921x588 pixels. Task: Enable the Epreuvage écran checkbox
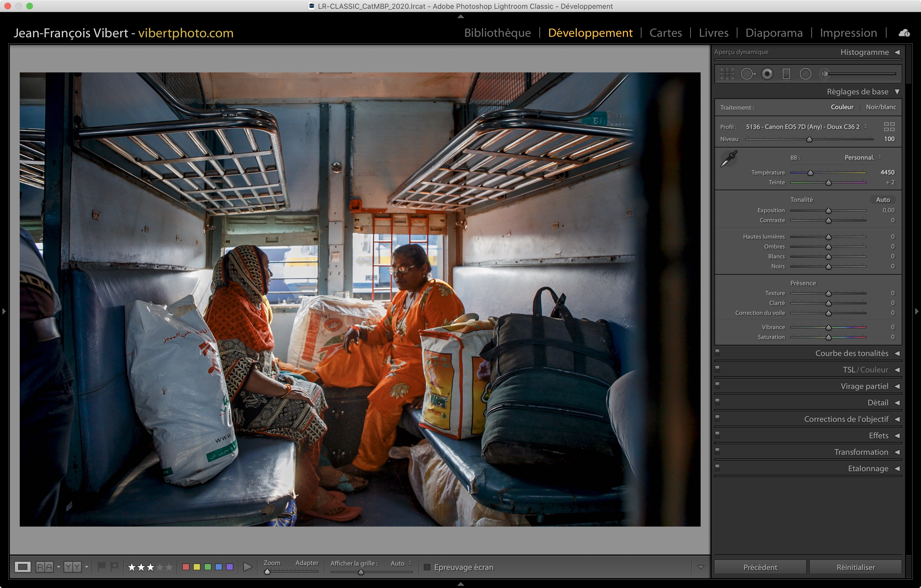[x=427, y=567]
